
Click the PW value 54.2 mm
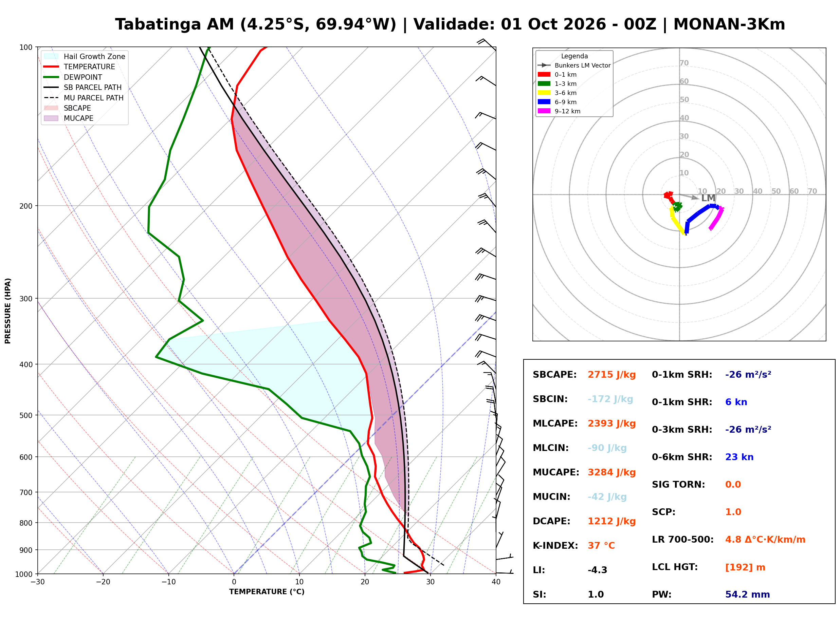click(748, 595)
